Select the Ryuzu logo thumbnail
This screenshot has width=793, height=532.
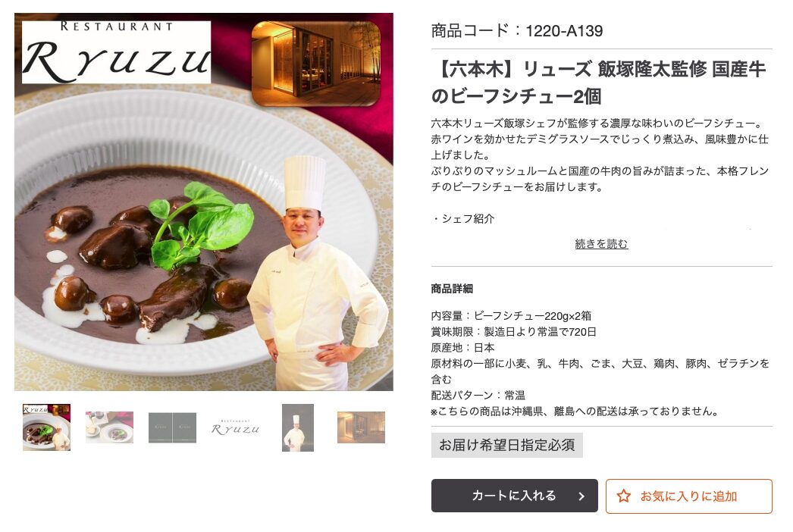coord(235,427)
